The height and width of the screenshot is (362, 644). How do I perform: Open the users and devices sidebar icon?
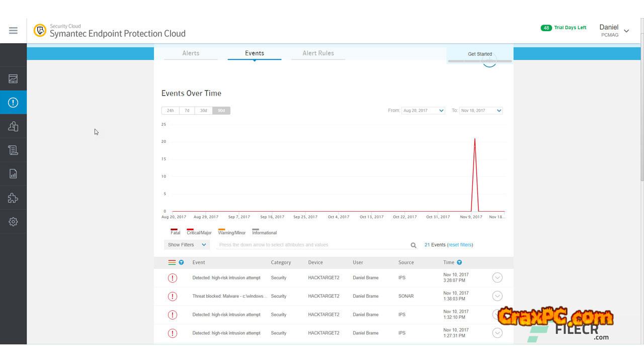[x=13, y=126]
